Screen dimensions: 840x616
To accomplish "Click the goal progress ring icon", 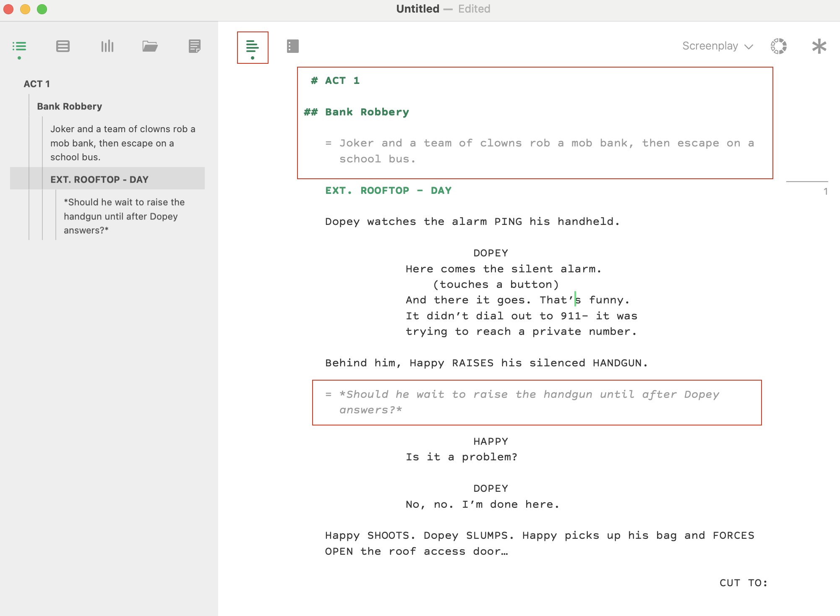I will pyautogui.click(x=778, y=46).
